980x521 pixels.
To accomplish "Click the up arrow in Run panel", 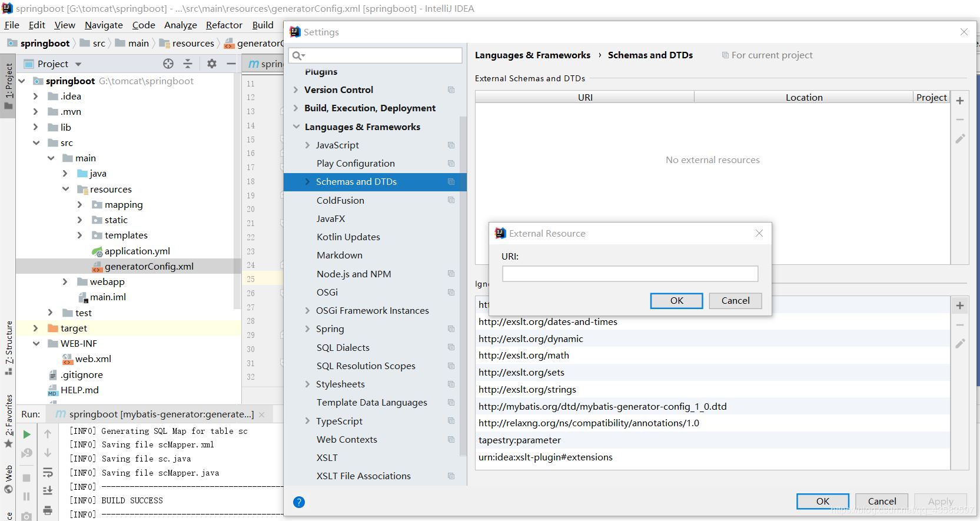I will 48,434.
